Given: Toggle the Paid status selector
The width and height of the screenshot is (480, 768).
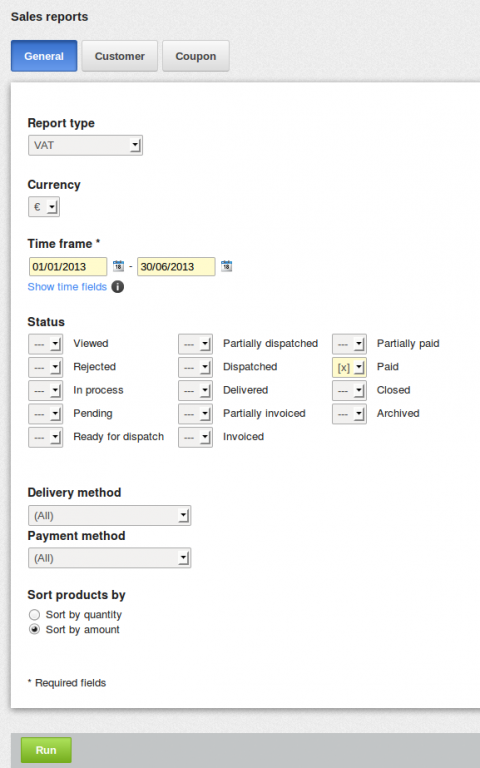Looking at the screenshot, I should [x=349, y=367].
